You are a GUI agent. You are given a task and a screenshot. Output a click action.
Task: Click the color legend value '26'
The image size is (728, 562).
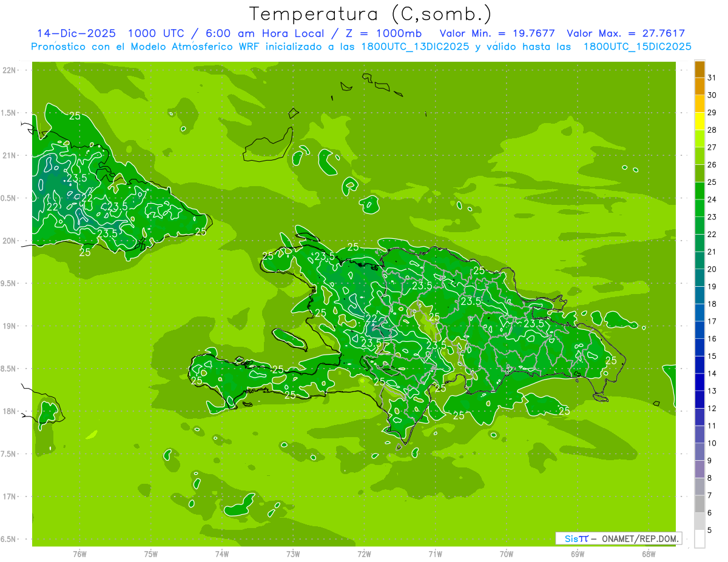point(712,165)
